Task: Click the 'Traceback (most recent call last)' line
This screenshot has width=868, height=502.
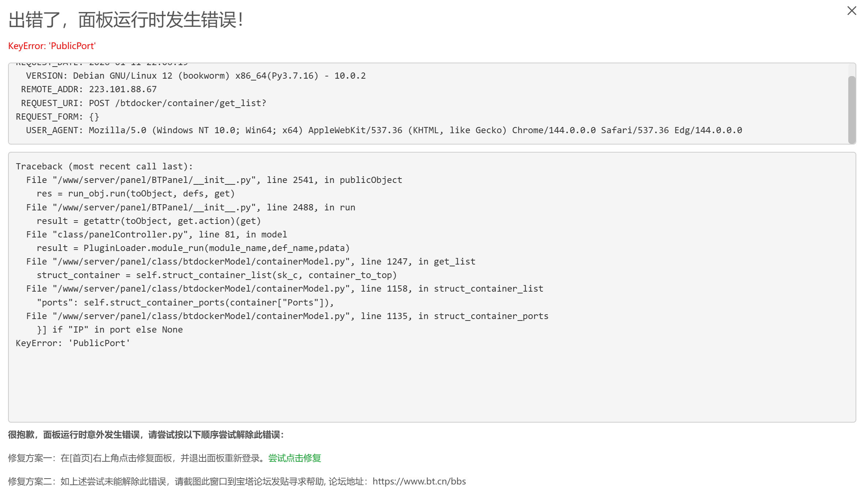Action: click(104, 166)
